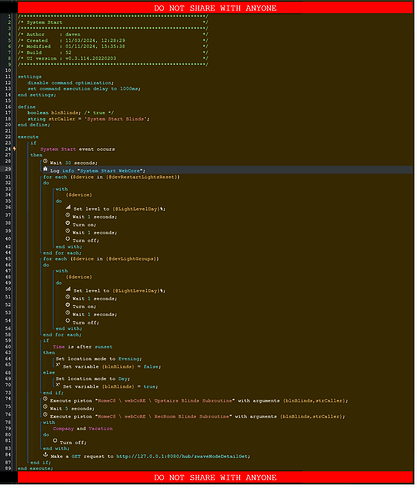417x500 pixels.
Task: Click the GET request icon on line 84
Action: coord(45,455)
